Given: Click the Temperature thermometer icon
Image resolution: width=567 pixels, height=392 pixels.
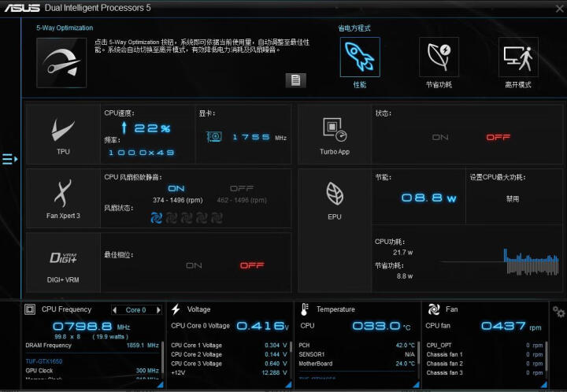Looking at the screenshot, I should (305, 309).
